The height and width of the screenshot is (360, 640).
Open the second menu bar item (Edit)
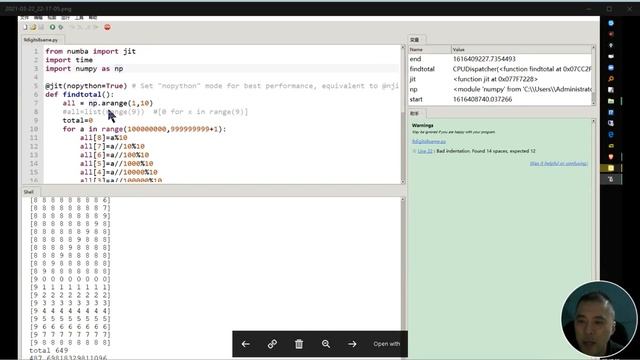point(38,18)
